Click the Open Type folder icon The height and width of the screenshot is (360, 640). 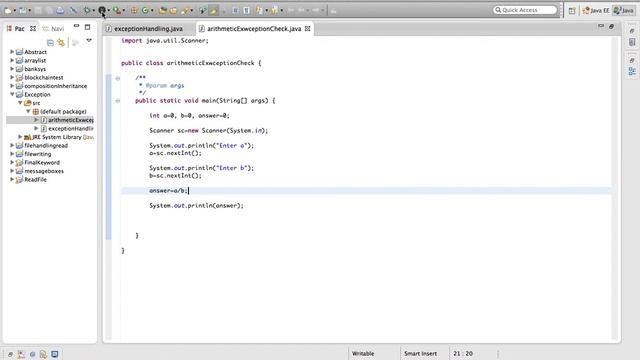pos(162,10)
